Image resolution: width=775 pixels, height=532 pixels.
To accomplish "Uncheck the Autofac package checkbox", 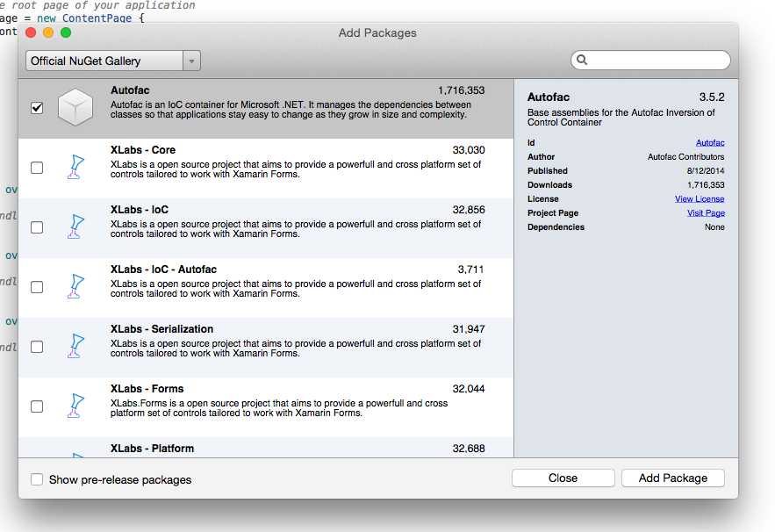I will pyautogui.click(x=37, y=107).
